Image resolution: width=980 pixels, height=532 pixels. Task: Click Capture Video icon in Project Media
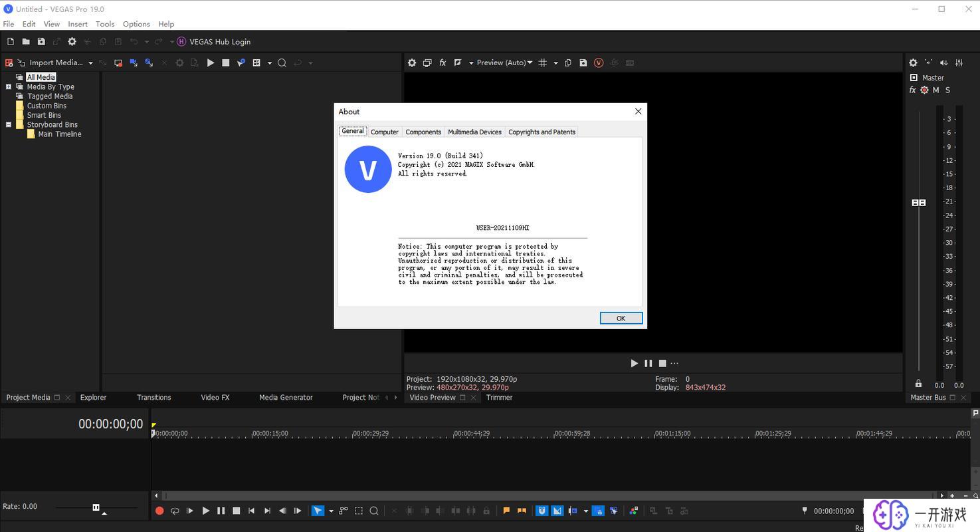tap(118, 63)
